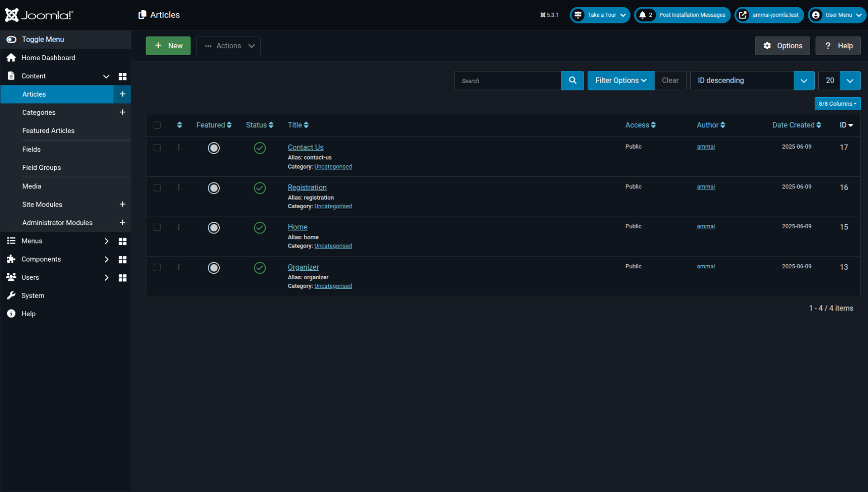Open the 8/8 Columns dropdown

click(x=837, y=103)
